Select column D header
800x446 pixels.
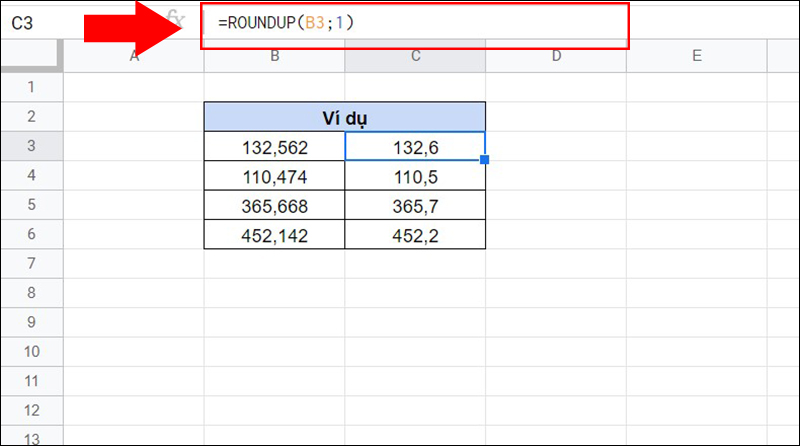click(x=556, y=56)
